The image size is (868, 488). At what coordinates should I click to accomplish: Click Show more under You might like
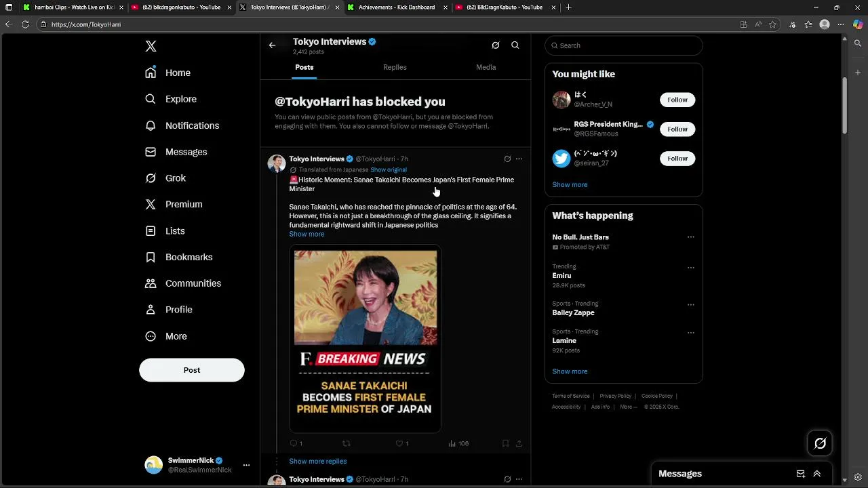(570, 184)
